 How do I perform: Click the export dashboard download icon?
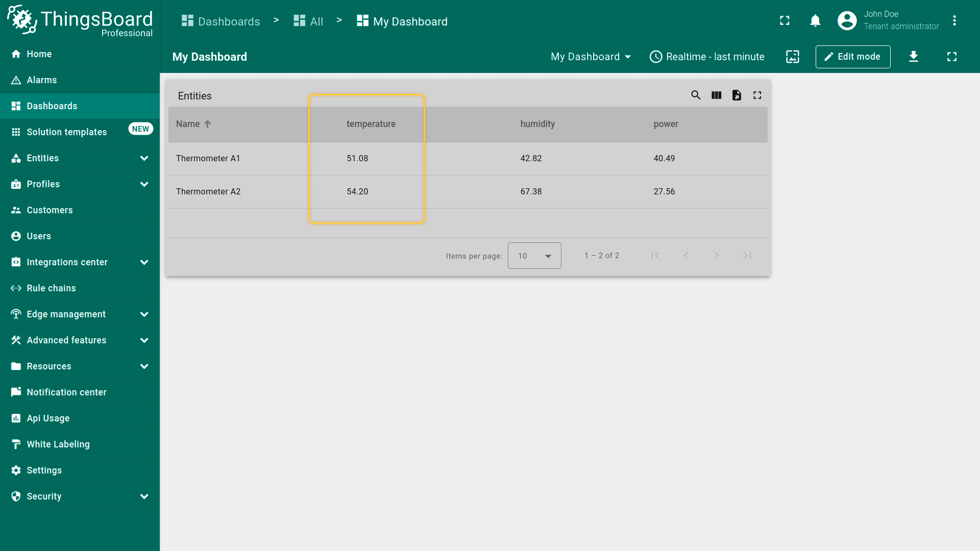(913, 57)
